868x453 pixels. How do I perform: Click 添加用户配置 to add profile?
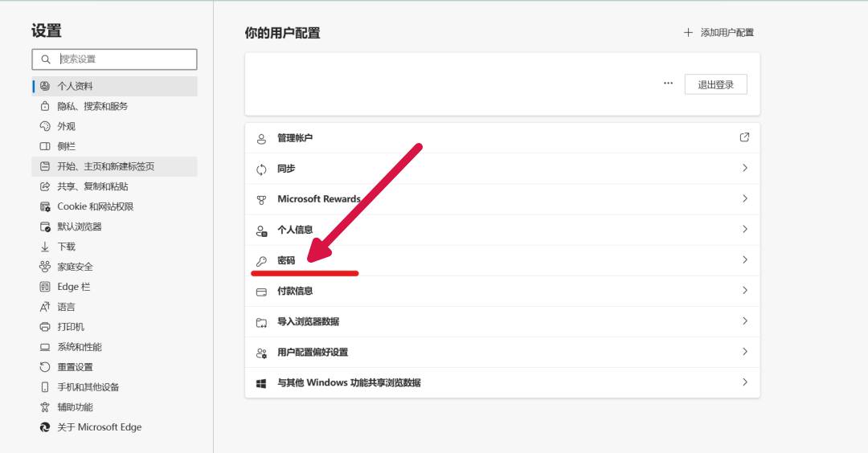click(719, 33)
